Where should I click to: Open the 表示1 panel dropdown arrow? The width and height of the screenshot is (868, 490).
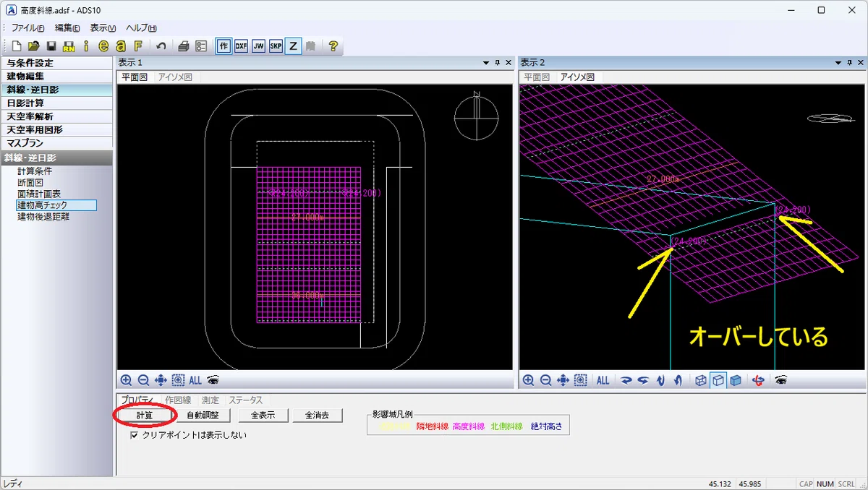click(x=486, y=63)
